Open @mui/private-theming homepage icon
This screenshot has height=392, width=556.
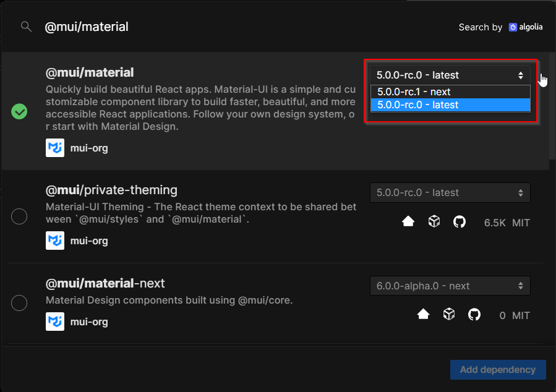pos(408,222)
